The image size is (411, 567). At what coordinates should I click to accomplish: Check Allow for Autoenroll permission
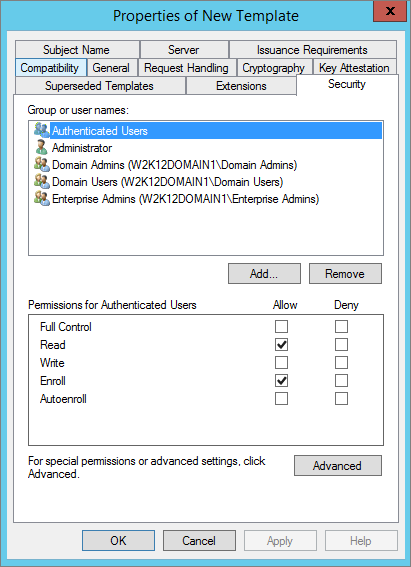coord(281,399)
